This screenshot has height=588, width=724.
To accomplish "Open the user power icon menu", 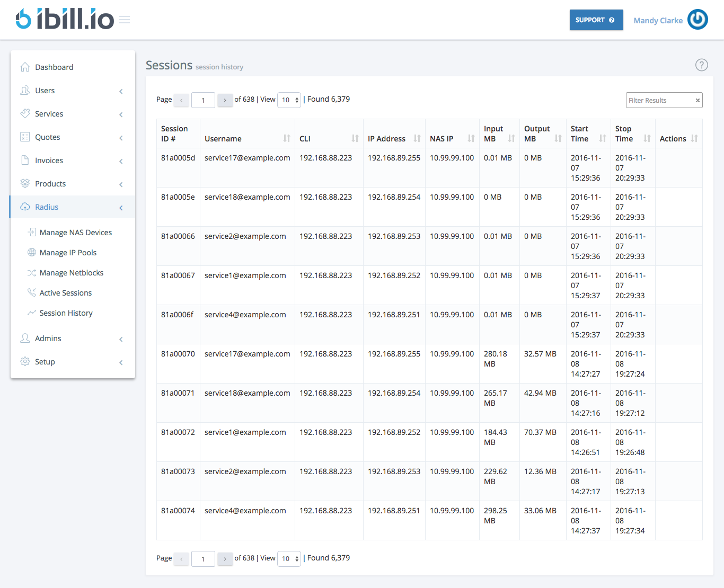I will pyautogui.click(x=697, y=19).
